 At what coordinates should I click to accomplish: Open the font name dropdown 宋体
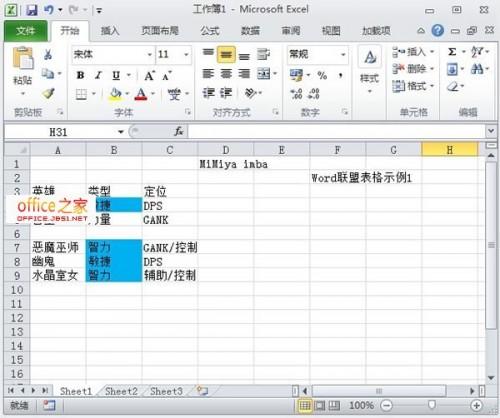tap(150, 55)
